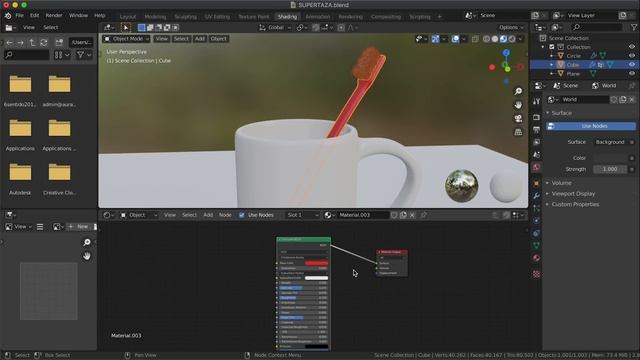Zoom viewport with magnifier icon
640x360 pixels.
click(x=518, y=91)
